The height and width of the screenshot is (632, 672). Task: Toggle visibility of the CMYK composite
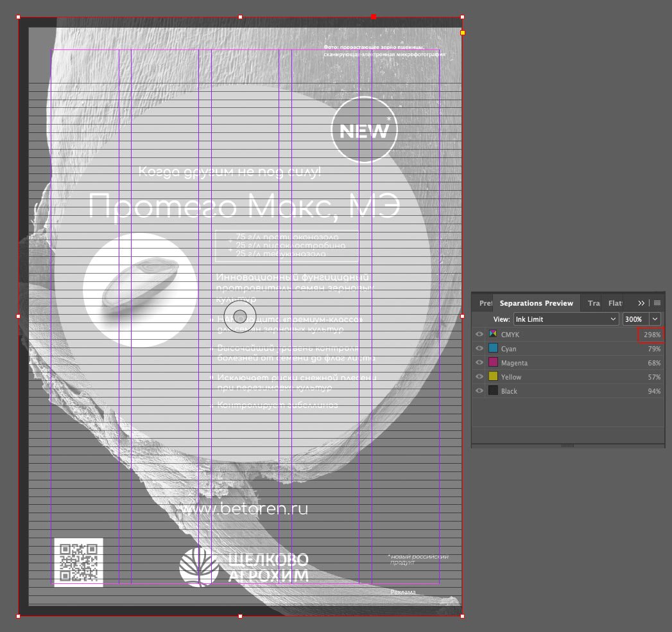pos(479,334)
